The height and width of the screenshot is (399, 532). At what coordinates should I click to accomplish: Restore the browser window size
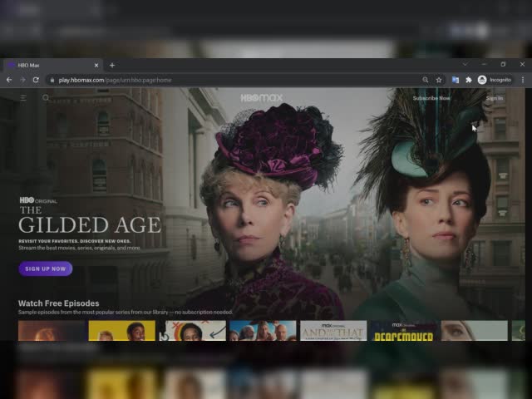[x=503, y=64]
